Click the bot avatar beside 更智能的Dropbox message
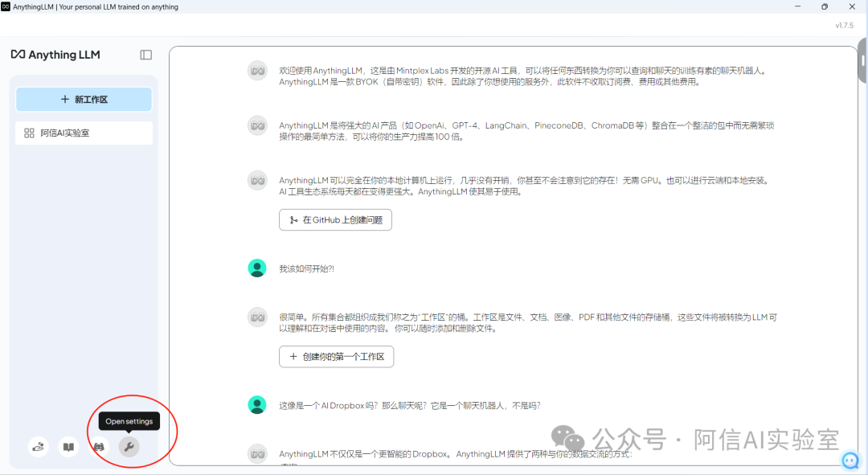Viewport: 868px width, 475px height. 257,454
